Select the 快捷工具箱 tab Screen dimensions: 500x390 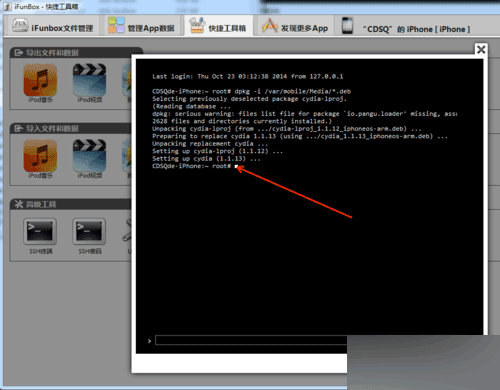point(218,26)
